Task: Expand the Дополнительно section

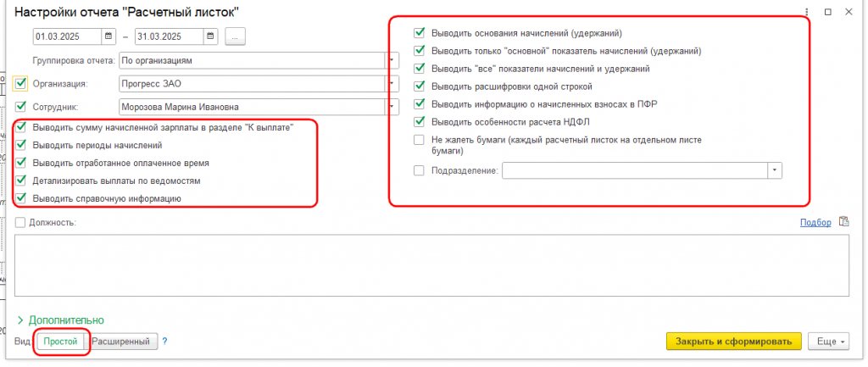Action: pyautogui.click(x=61, y=320)
